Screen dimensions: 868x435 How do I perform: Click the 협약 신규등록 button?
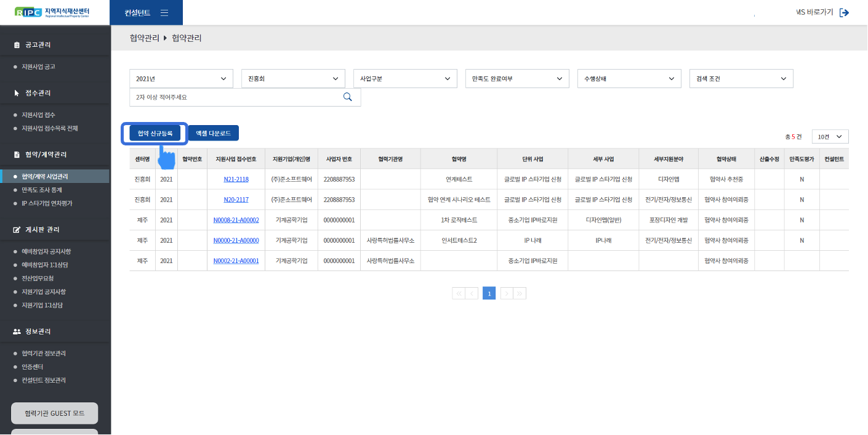click(155, 133)
